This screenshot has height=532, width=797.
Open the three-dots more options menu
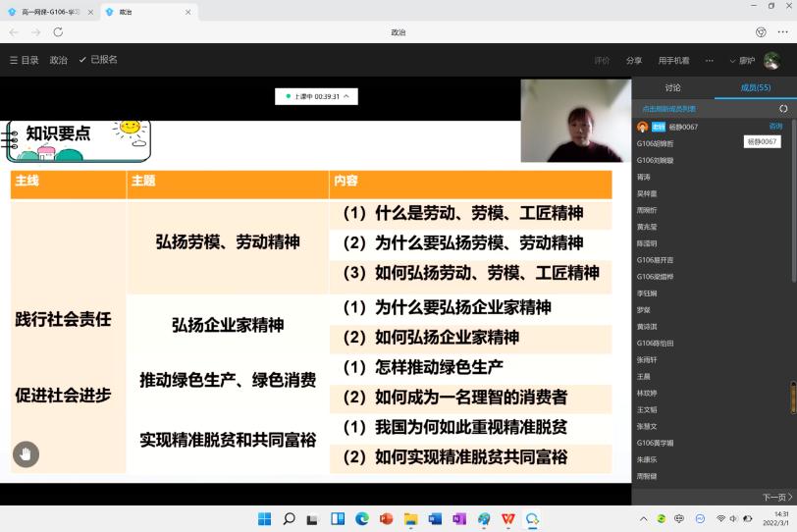pyautogui.click(x=709, y=60)
